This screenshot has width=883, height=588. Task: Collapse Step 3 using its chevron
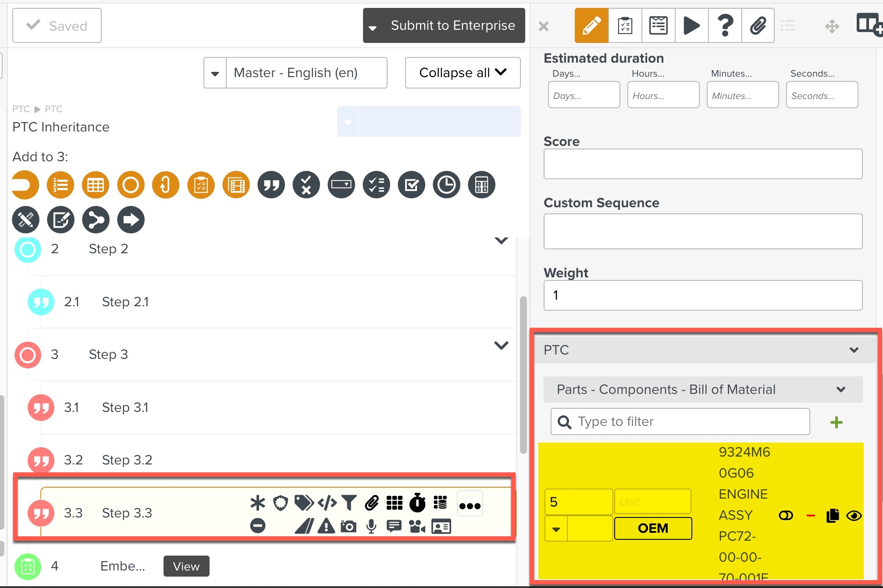pyautogui.click(x=501, y=346)
